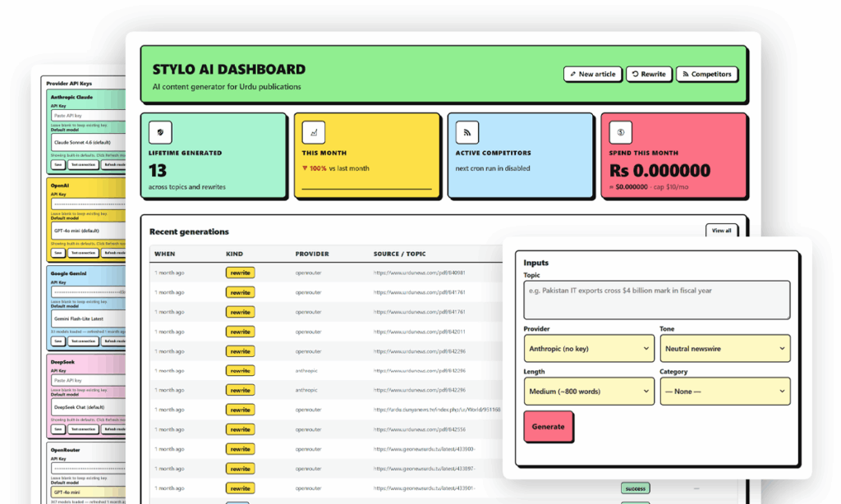841x504 pixels.
Task: Open Gemini Flash-Lite Latest model dropdown
Action: coord(89,318)
